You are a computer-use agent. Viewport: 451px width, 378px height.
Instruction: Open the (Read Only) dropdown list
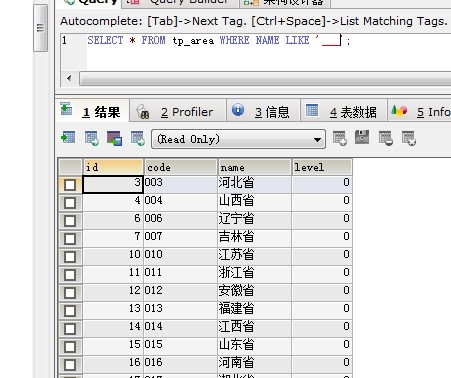click(x=238, y=139)
